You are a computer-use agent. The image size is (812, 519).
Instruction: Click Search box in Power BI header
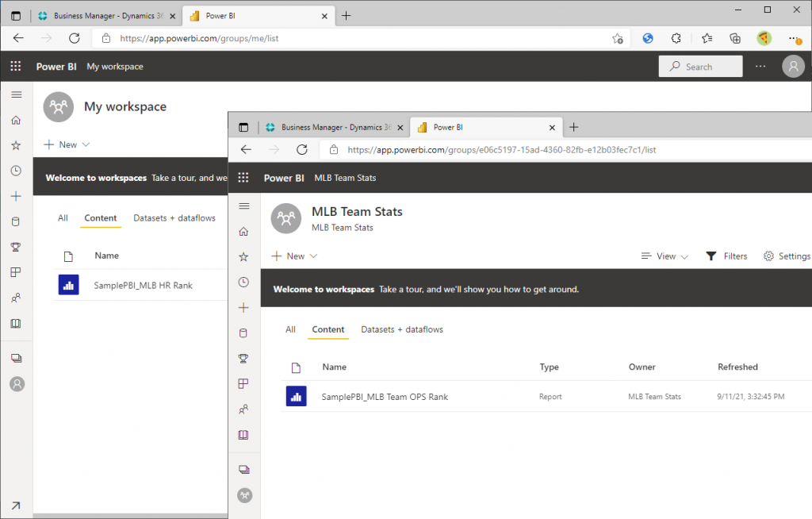pos(700,67)
